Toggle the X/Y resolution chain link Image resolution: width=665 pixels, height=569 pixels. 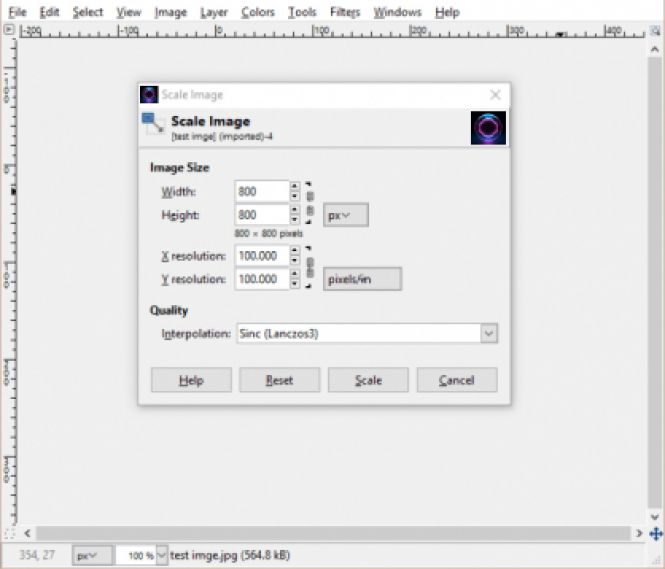(310, 267)
